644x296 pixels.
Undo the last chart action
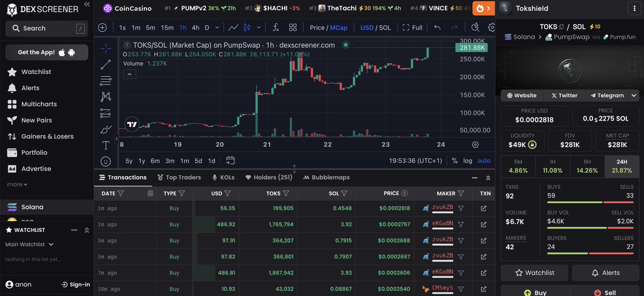click(437, 27)
